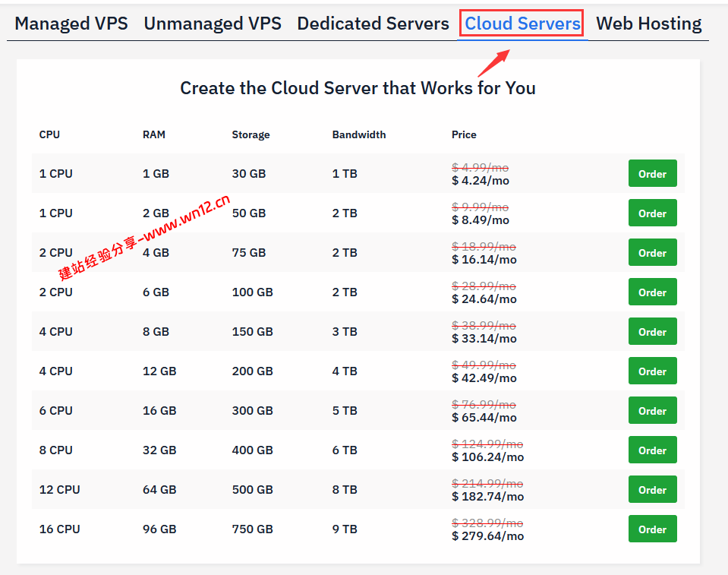
Task: Order the $33.14/mo 4 CPU plan
Action: (652, 331)
